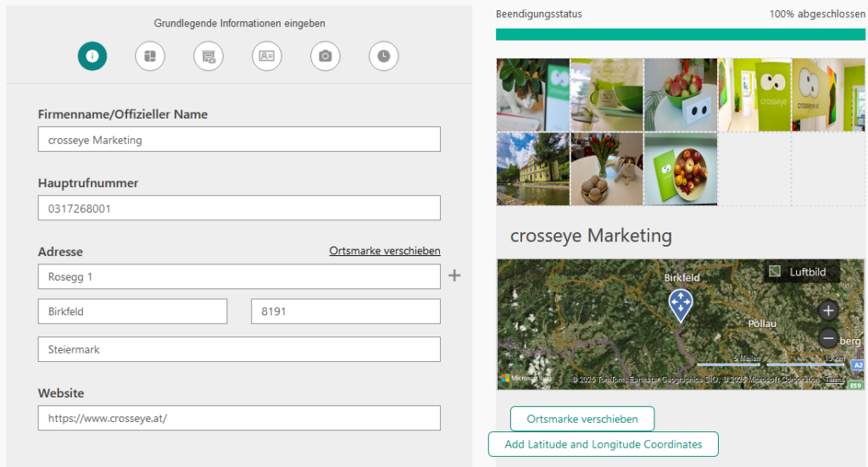Viewport: 868px width, 467px height.
Task: Add another address line with plus icon
Action: tap(454, 275)
